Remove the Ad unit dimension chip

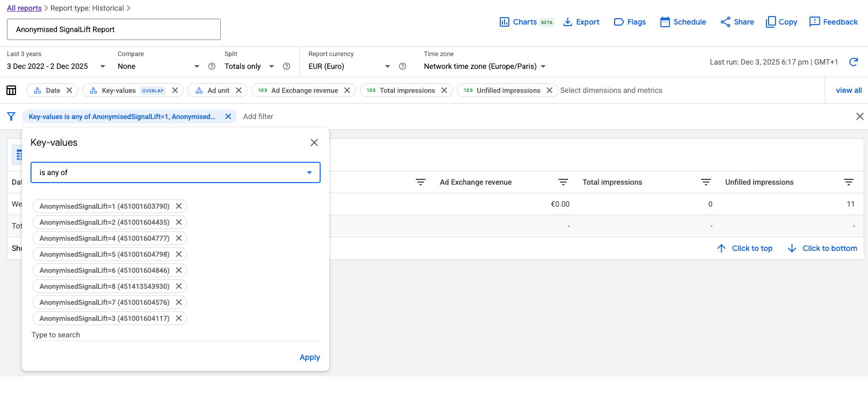pos(239,90)
